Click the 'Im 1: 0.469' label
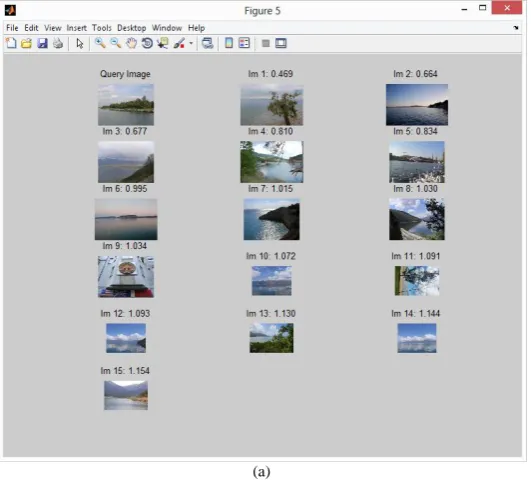The image size is (531, 486). click(x=271, y=74)
